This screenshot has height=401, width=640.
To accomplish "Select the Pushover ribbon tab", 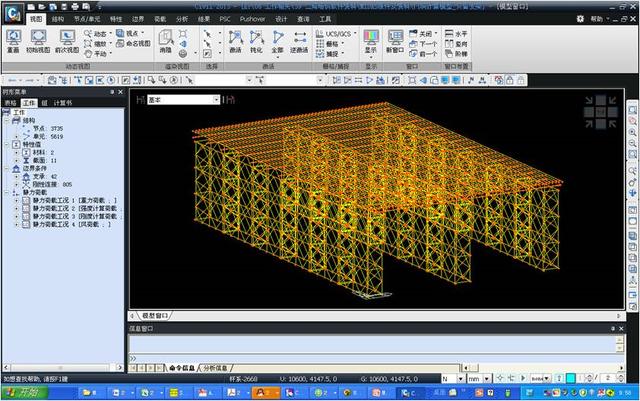I will point(252,19).
